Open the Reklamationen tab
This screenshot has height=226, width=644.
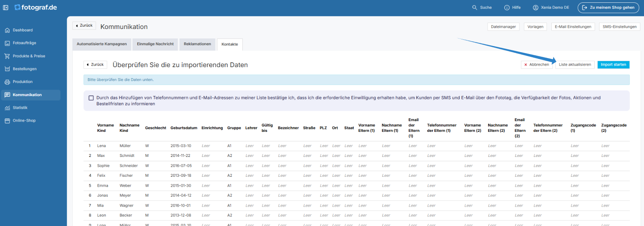tap(197, 44)
